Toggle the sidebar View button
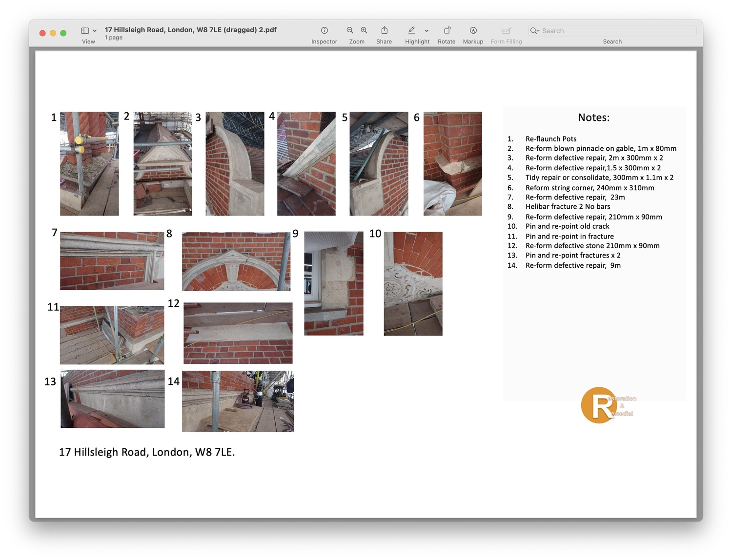Image resolution: width=732 pixels, height=560 pixels. point(85,30)
